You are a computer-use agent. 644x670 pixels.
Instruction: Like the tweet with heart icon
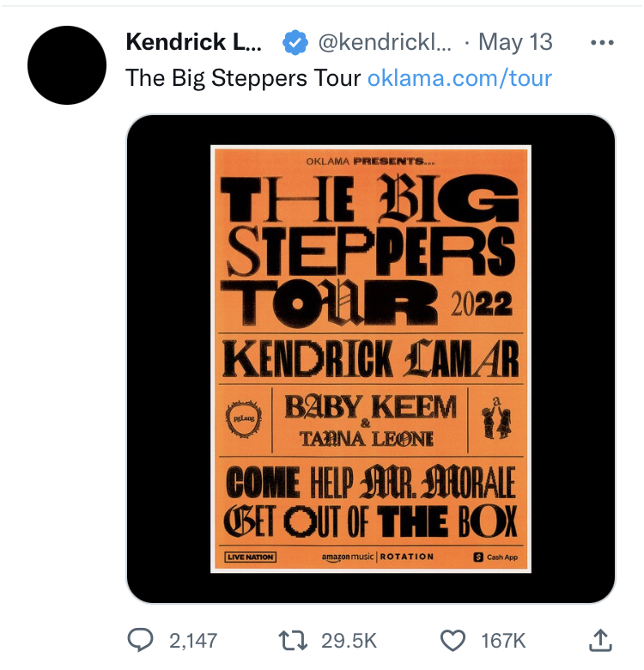coord(453,641)
